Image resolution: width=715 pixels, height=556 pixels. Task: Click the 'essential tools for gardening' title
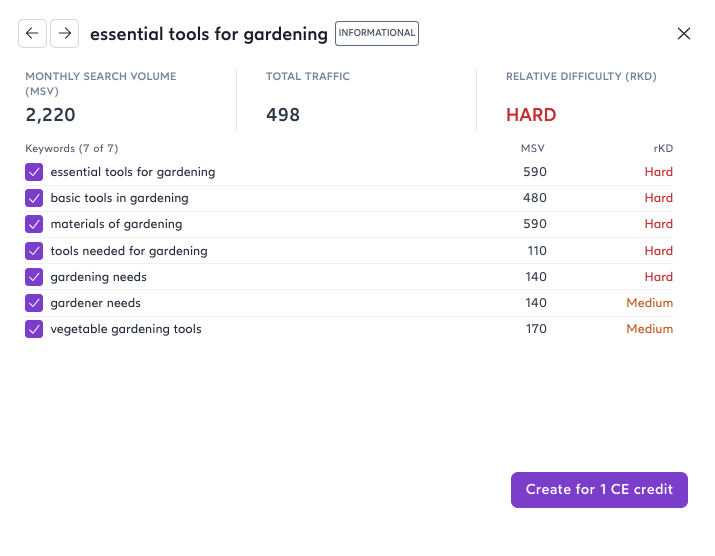(x=209, y=34)
